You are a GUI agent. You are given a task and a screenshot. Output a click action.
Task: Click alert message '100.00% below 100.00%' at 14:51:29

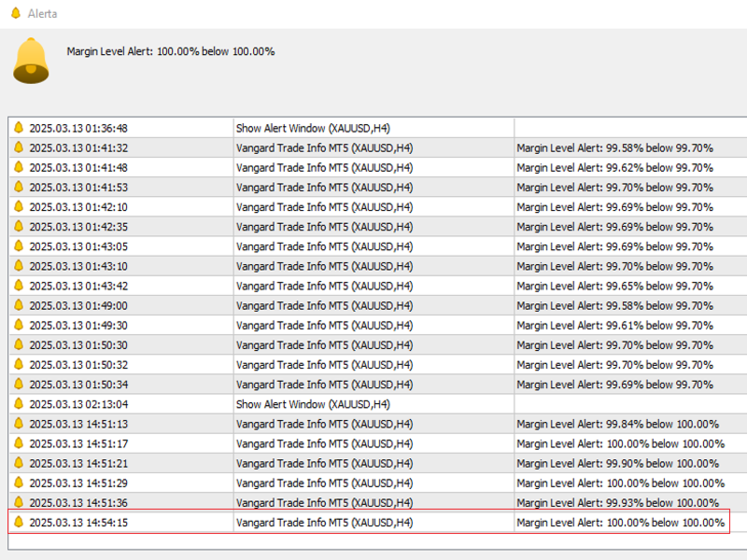620,483
